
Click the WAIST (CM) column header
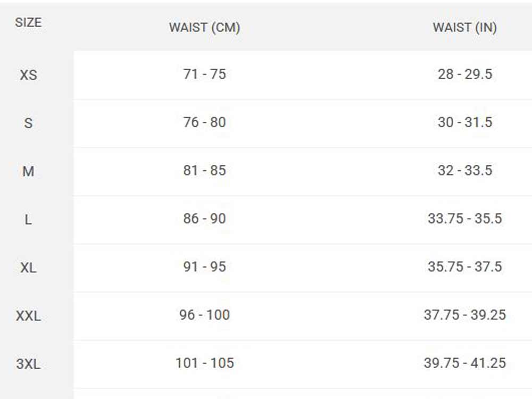pos(204,28)
